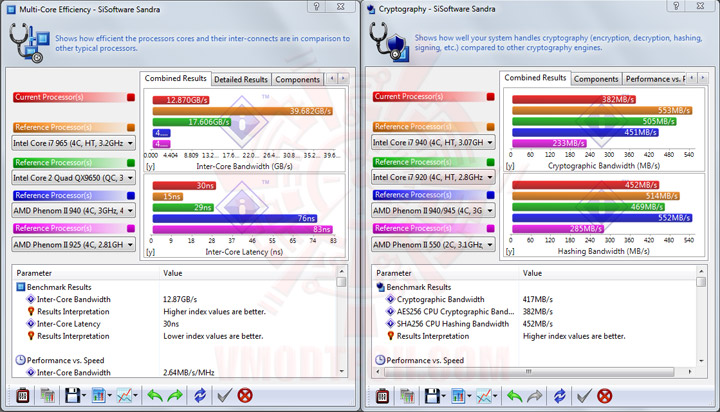Viewport: 720px width, 412px height.
Task: Expand save options arrow in Cryptography toolbar
Action: click(x=443, y=396)
